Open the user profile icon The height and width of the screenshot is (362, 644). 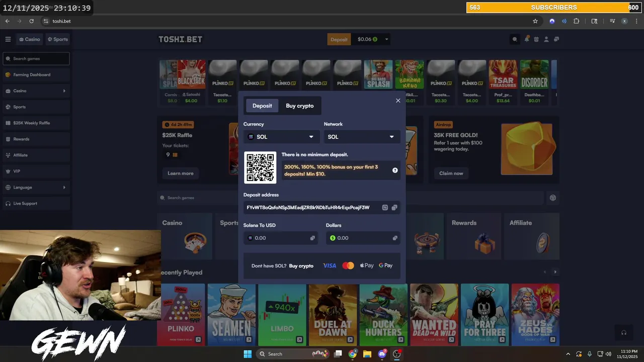[546, 39]
